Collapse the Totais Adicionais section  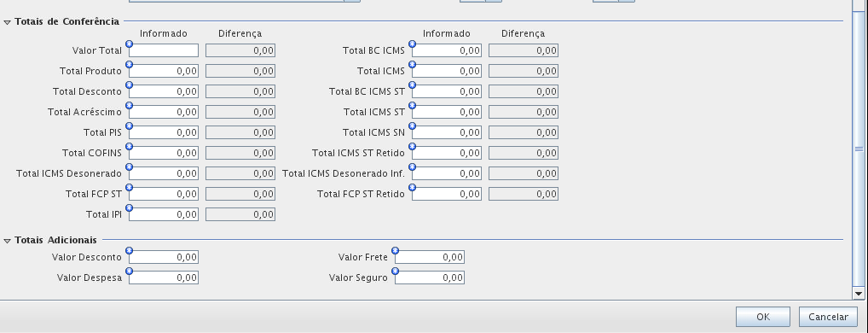pos(7,241)
